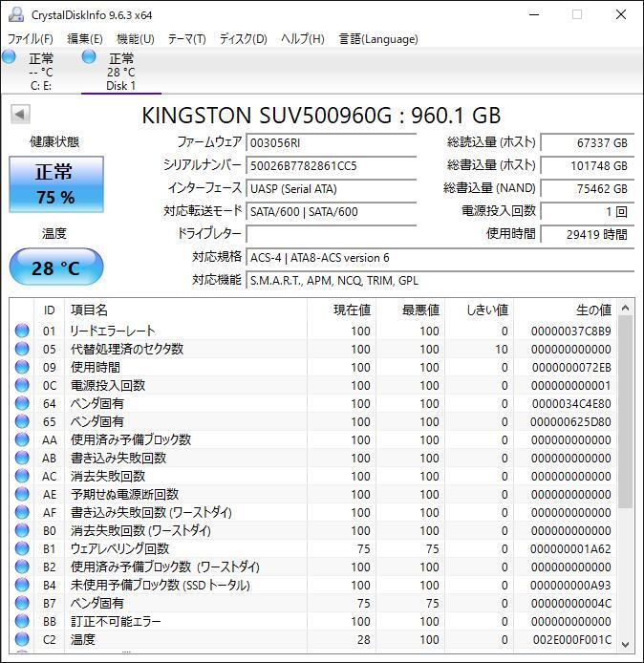Click the status orb for ID AF

(x=22, y=512)
